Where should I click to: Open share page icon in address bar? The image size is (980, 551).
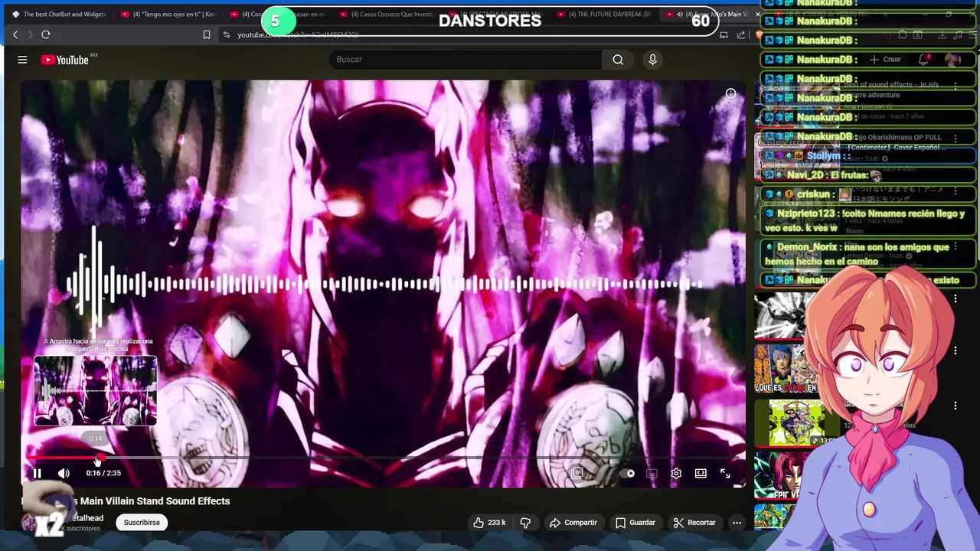[741, 34]
